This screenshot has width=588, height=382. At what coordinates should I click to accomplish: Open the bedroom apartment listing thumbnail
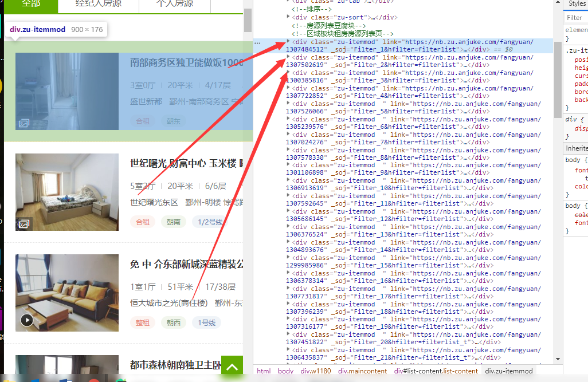click(67, 192)
